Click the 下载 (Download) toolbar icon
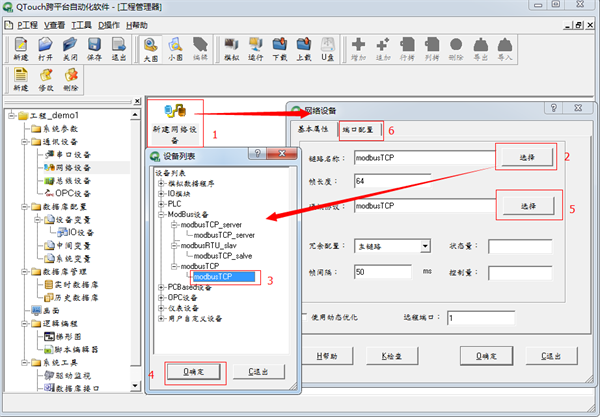The width and height of the screenshot is (600, 417). 280,50
